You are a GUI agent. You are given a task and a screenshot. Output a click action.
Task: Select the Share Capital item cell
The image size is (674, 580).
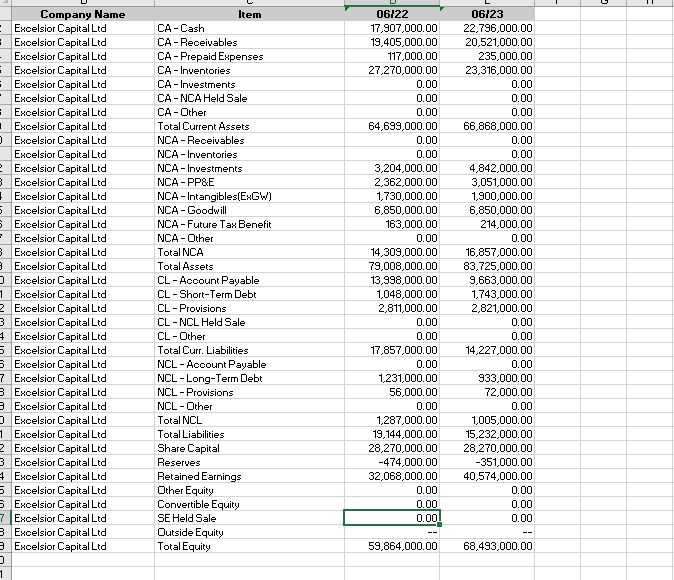[249, 448]
